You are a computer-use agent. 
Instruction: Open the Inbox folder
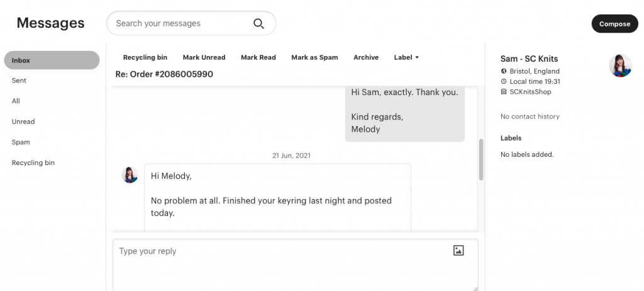[x=52, y=60]
